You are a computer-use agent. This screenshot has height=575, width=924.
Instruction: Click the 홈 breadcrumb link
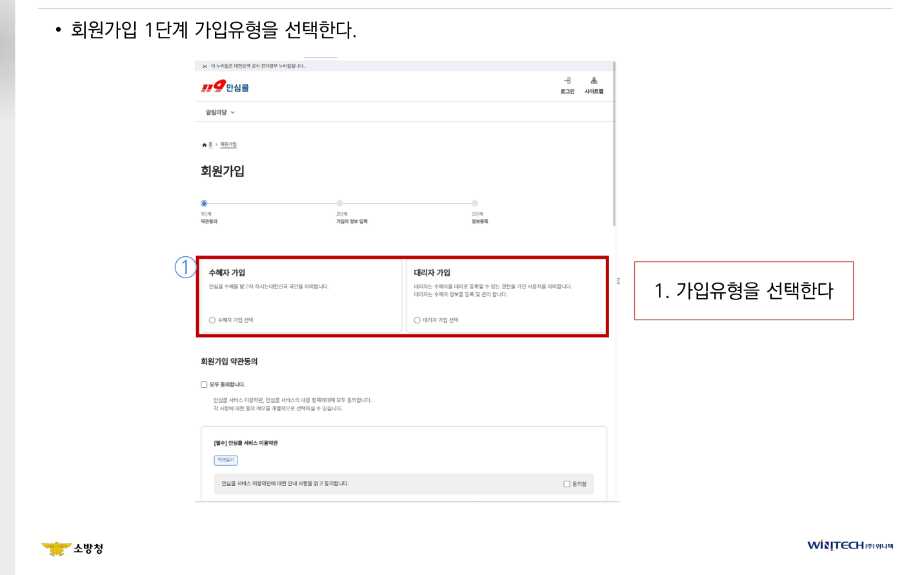coord(212,144)
